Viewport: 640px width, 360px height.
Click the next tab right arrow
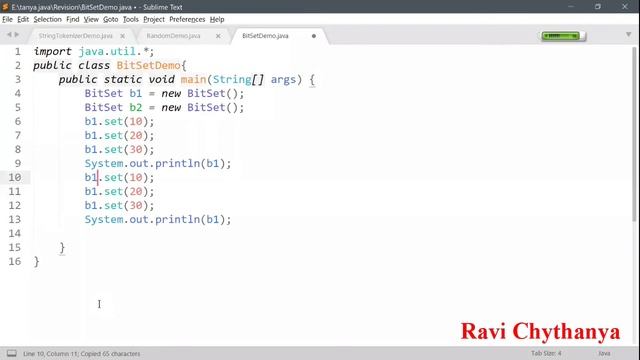tap(17, 35)
